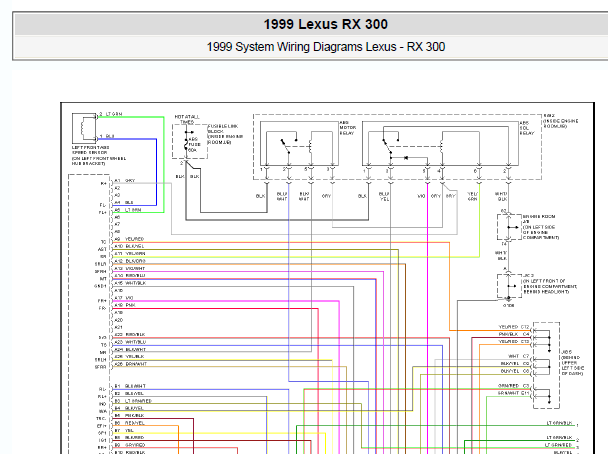Click the ABS fuse 60A symbol
Image resolution: width=608 pixels, height=454 pixels.
186,142
